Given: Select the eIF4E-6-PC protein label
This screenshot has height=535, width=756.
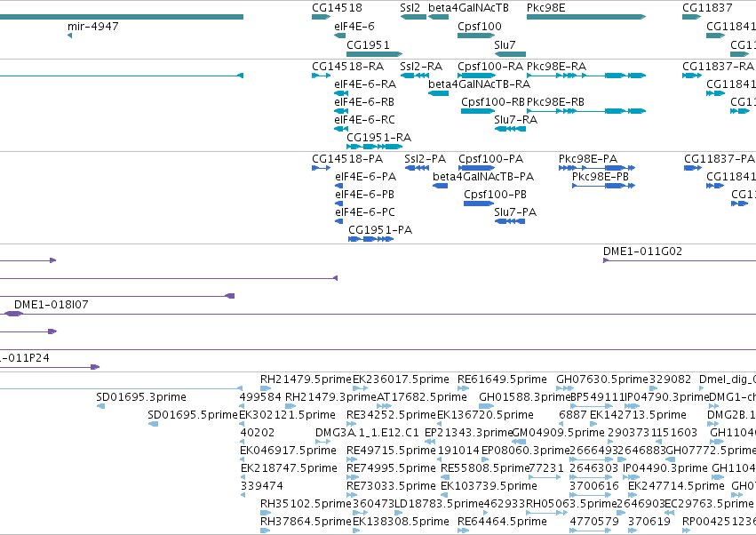Looking at the screenshot, I should coord(365,212).
